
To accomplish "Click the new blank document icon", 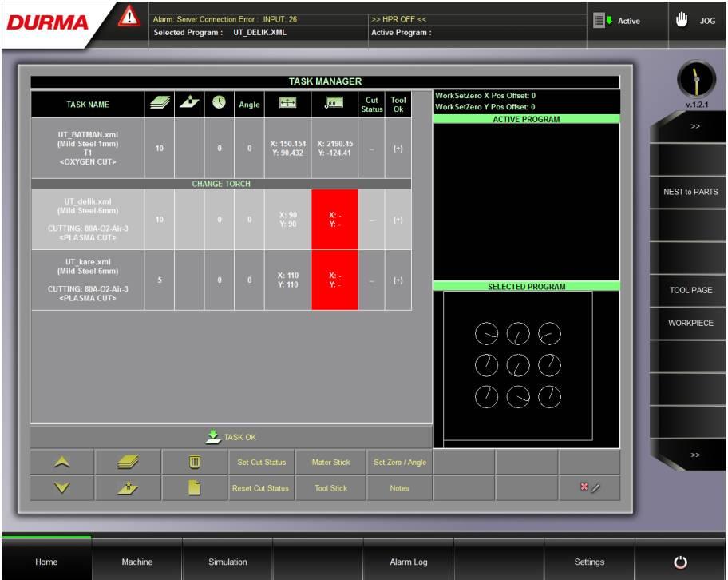I will tap(194, 488).
